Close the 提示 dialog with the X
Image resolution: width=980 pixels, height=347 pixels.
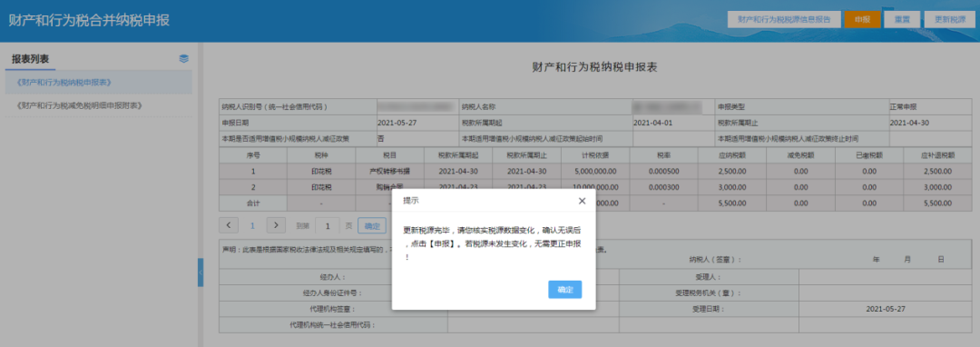point(582,201)
